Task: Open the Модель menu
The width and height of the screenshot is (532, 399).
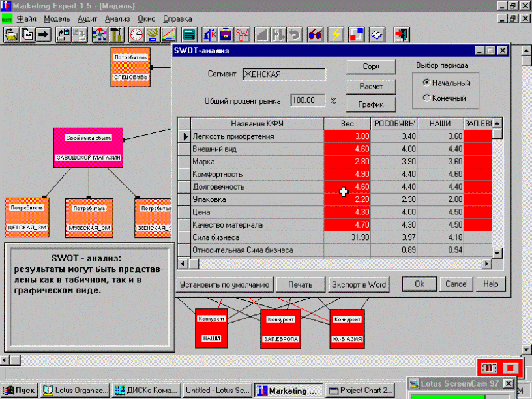Action: (57, 19)
